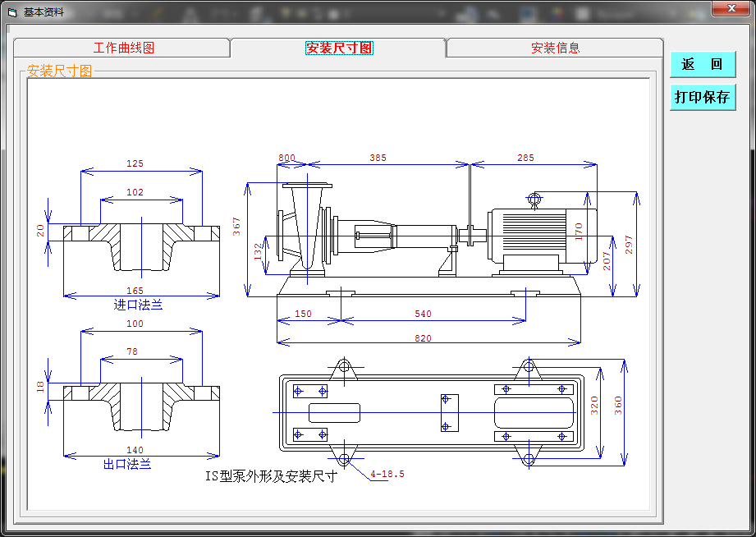Click the 基本资料 title bar icon
This screenshot has height=537, width=756.
13,12
